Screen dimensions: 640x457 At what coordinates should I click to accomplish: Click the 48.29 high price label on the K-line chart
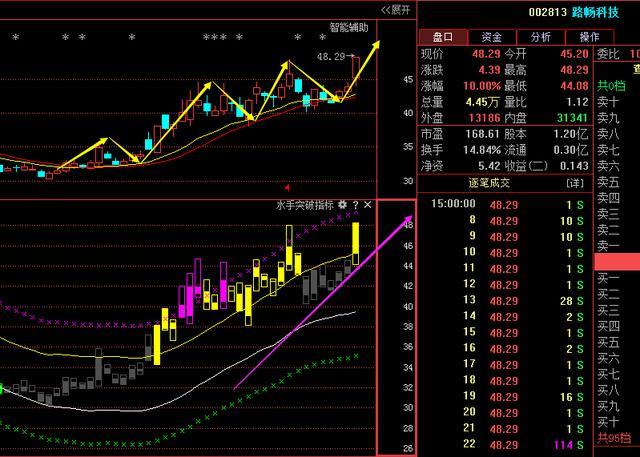330,57
